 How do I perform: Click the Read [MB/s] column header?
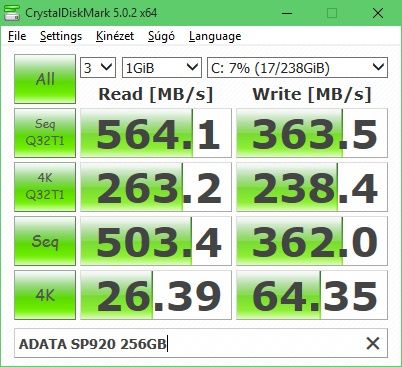click(x=156, y=94)
